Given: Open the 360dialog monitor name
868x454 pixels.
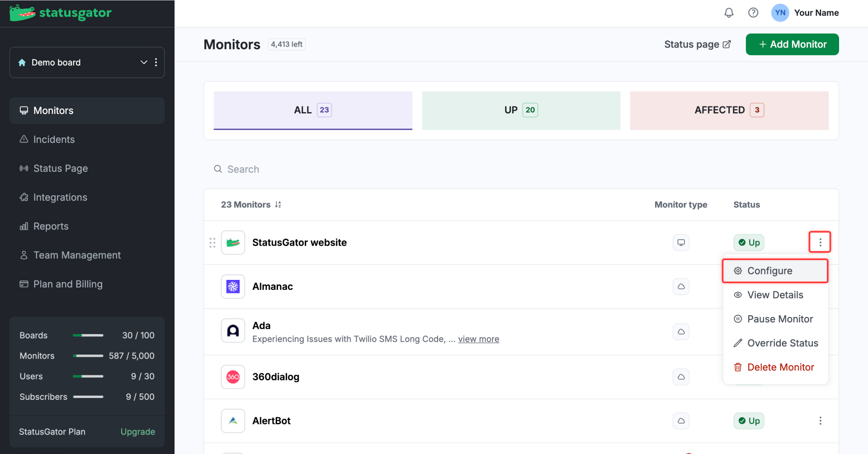Looking at the screenshot, I should point(276,377).
